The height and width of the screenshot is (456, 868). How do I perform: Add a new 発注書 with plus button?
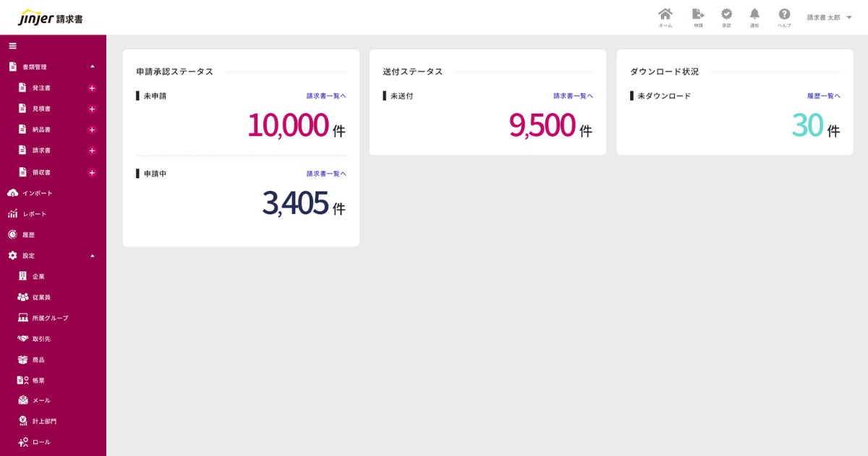[x=92, y=88]
